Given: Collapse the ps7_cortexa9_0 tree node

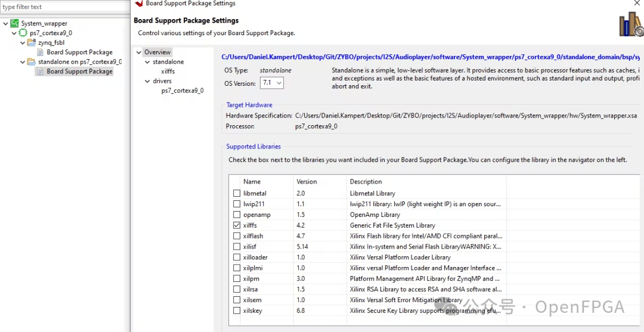Looking at the screenshot, I should [14, 33].
